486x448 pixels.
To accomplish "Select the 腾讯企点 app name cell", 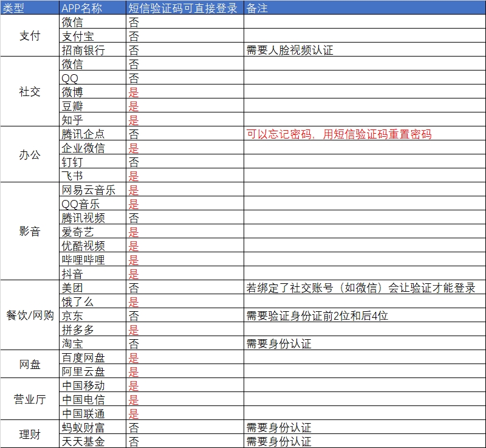I will point(93,133).
